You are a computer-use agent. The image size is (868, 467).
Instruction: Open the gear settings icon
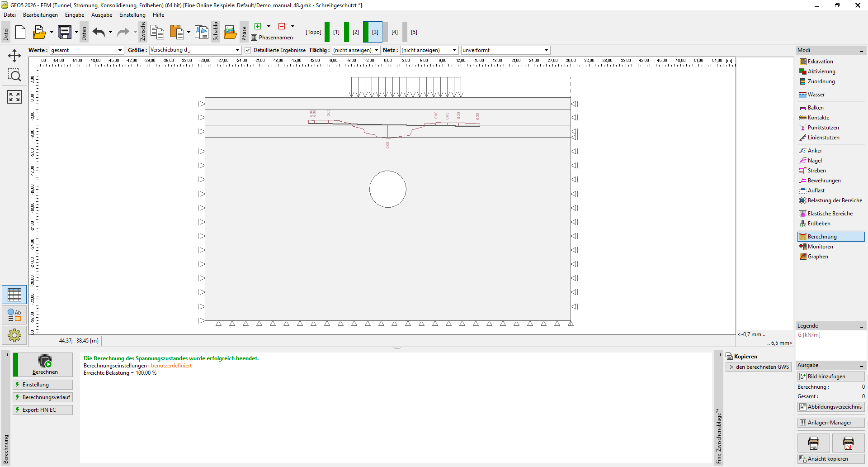point(14,335)
